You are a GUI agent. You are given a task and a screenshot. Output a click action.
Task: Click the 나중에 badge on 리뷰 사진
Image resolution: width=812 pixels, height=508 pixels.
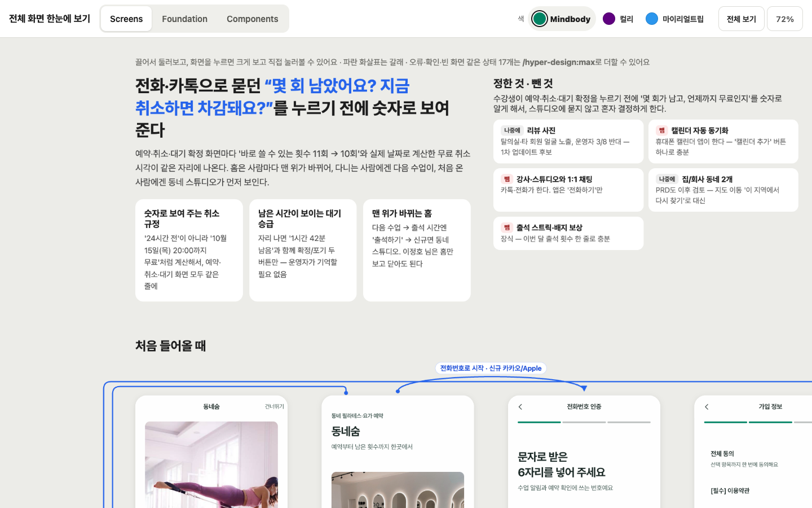coord(512,130)
